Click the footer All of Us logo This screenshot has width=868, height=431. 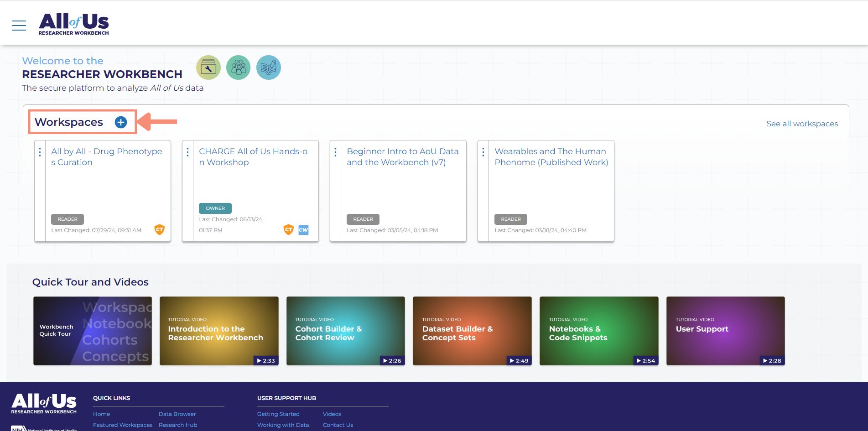(x=44, y=404)
